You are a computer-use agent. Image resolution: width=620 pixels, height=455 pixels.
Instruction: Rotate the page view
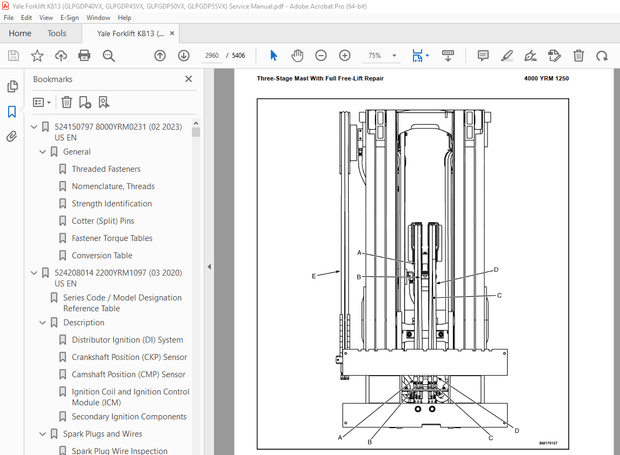pos(602,56)
